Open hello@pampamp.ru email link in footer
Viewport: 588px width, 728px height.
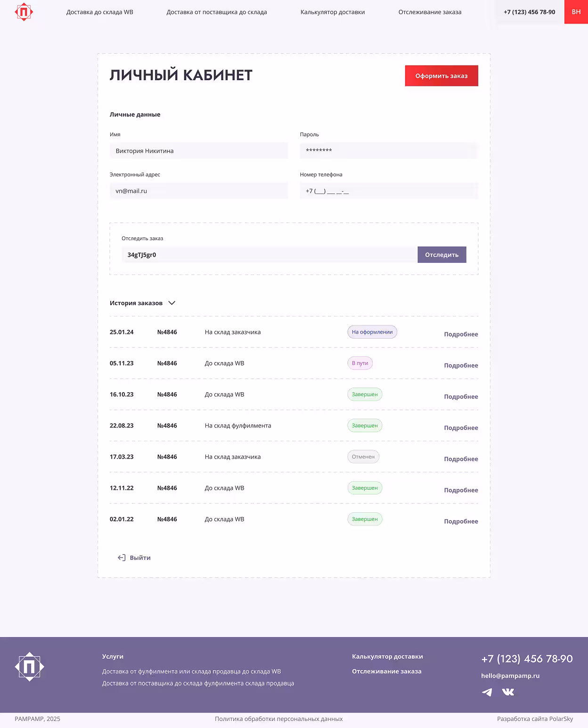510,676
